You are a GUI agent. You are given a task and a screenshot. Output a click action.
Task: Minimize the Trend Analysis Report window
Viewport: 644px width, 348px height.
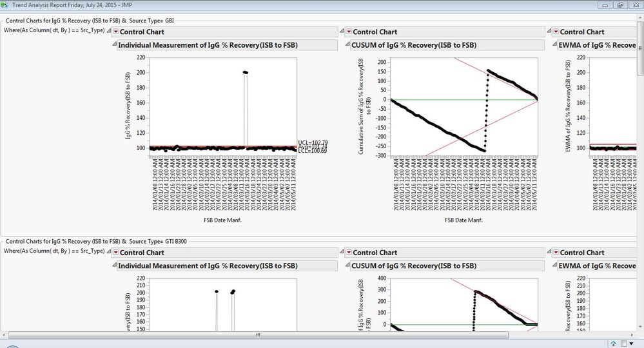point(605,5)
